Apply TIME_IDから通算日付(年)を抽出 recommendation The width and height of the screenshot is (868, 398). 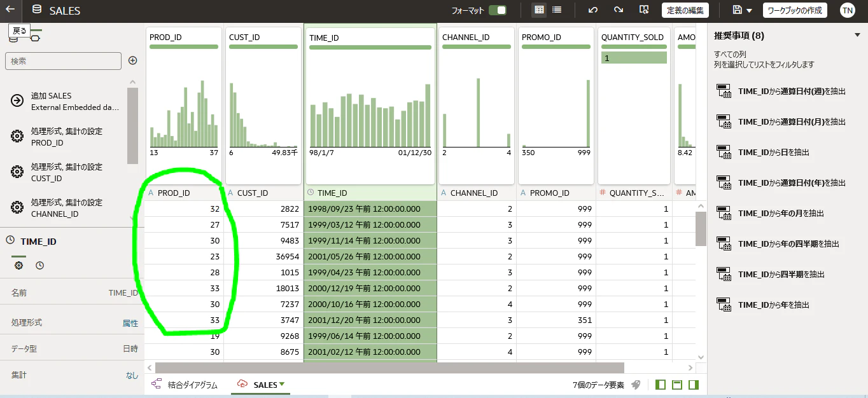(x=792, y=182)
